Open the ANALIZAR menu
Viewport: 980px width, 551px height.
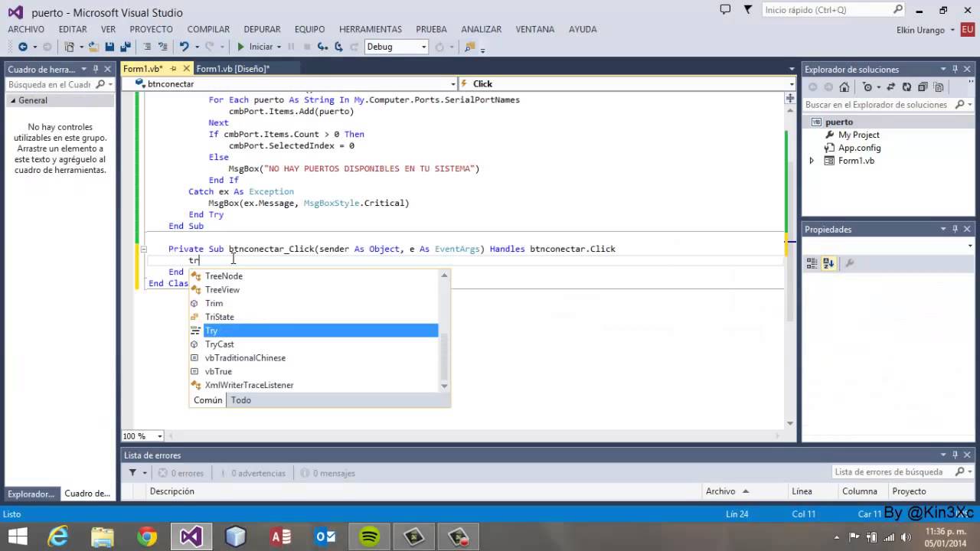(x=481, y=29)
